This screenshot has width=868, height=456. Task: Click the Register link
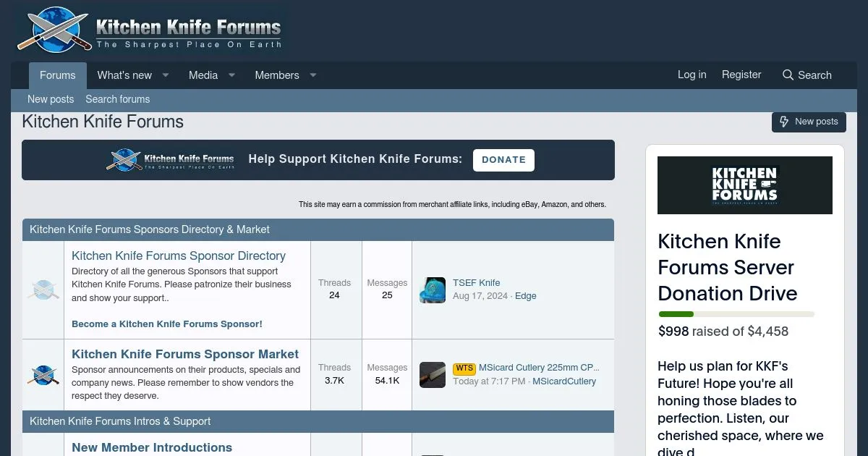click(741, 75)
